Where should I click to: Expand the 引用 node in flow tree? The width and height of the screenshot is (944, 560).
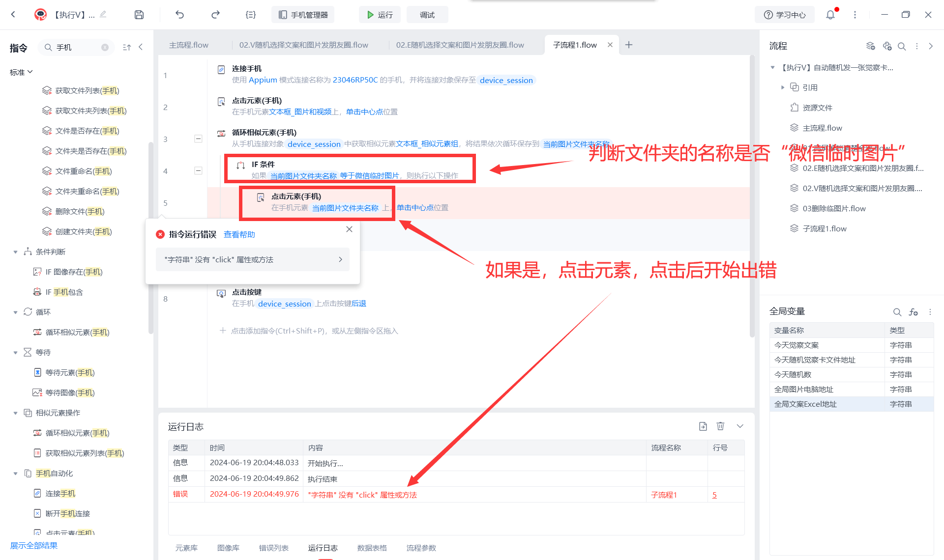pos(783,87)
